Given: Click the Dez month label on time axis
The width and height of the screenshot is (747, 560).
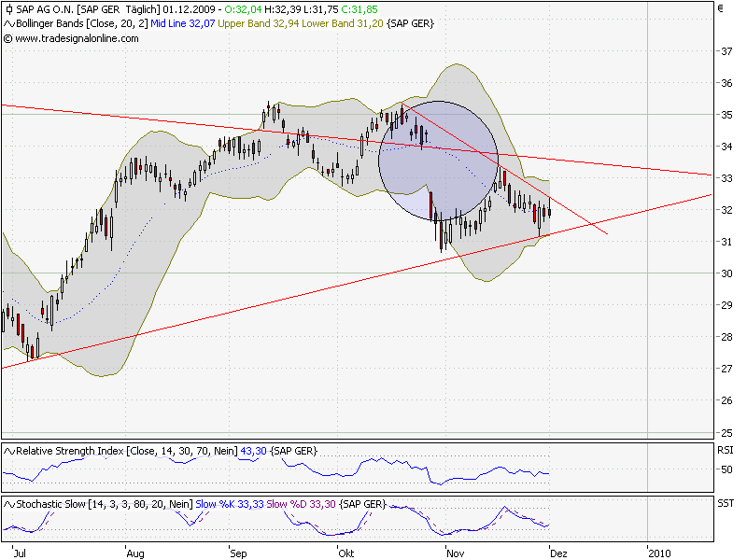Looking at the screenshot, I should pyautogui.click(x=559, y=553).
